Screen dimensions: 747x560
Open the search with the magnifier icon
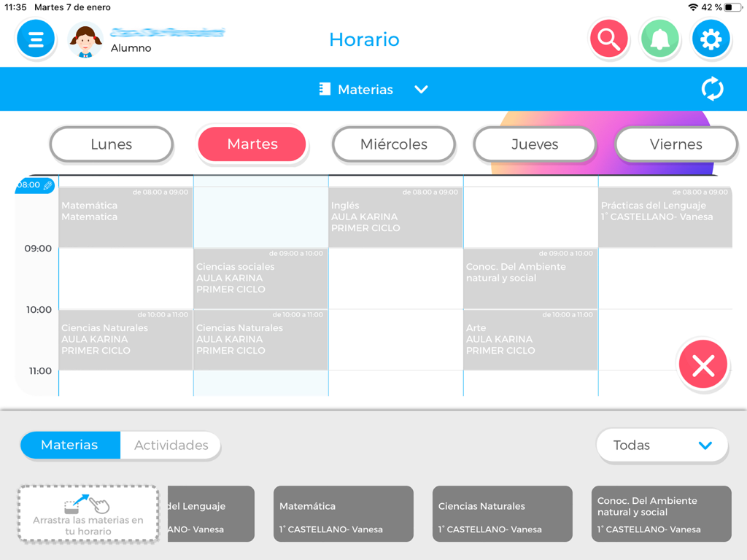point(608,39)
